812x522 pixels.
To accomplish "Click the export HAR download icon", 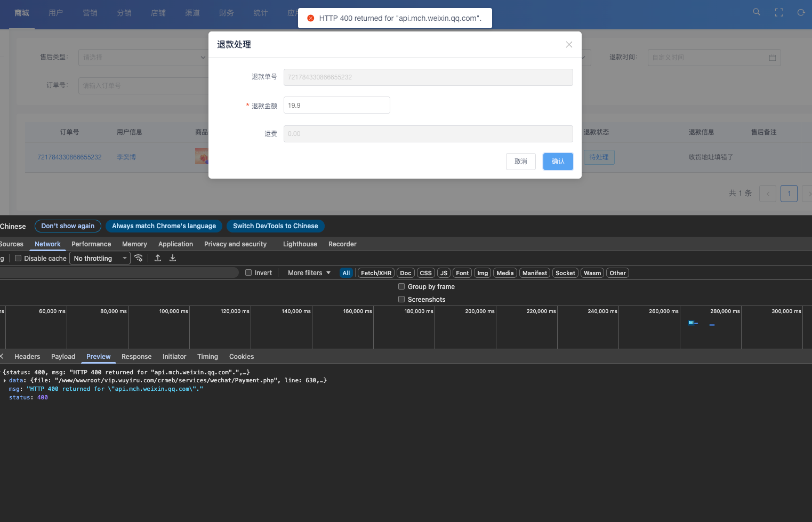I will [x=173, y=258].
